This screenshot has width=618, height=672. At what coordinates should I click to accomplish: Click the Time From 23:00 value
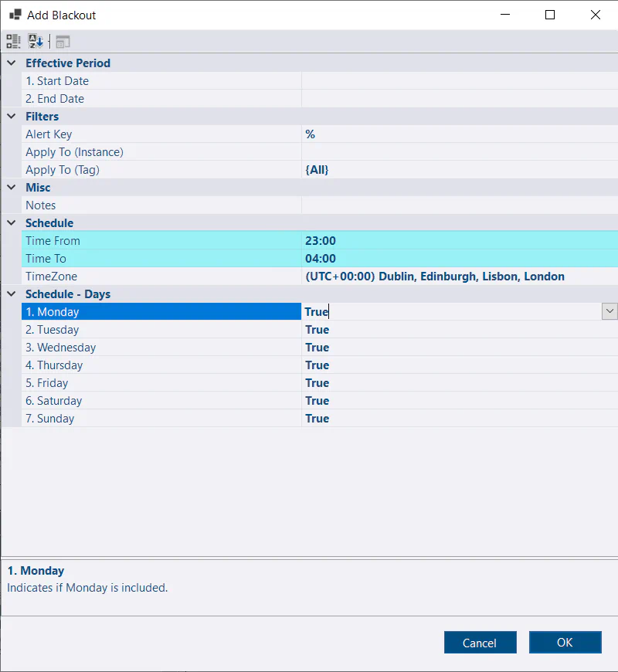[321, 241]
